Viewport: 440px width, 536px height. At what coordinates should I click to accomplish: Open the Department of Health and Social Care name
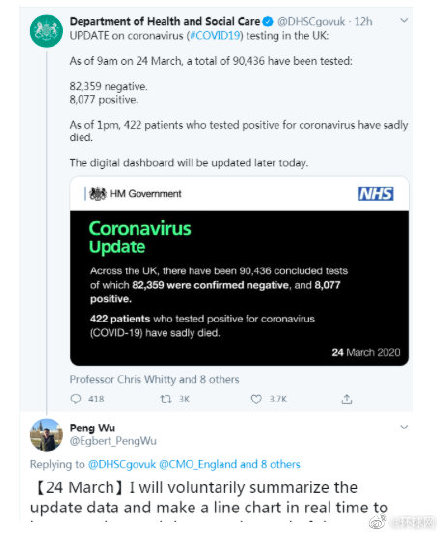pos(165,22)
